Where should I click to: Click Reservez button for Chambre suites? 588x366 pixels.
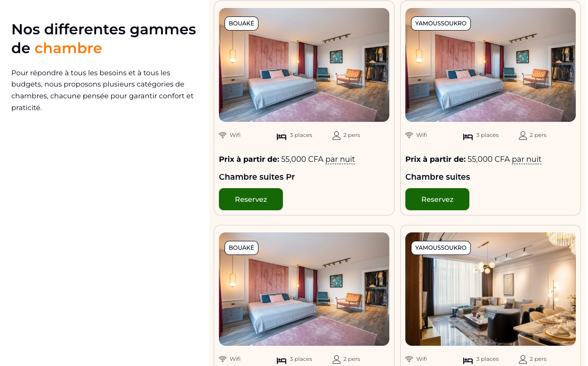437,199
